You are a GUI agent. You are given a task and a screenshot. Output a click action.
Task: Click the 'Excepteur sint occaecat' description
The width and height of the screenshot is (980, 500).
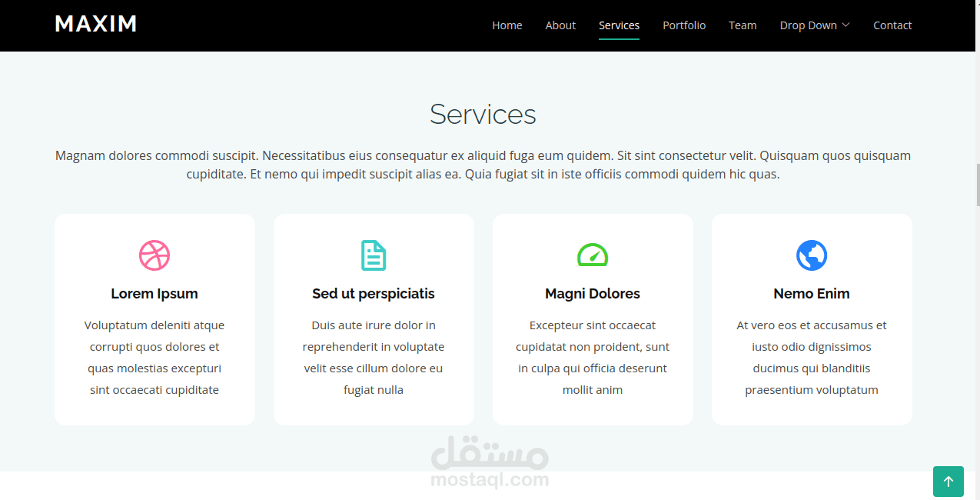(x=593, y=358)
